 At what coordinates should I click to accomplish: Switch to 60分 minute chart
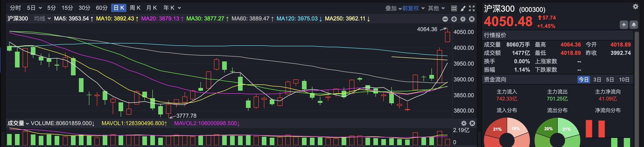101,8
